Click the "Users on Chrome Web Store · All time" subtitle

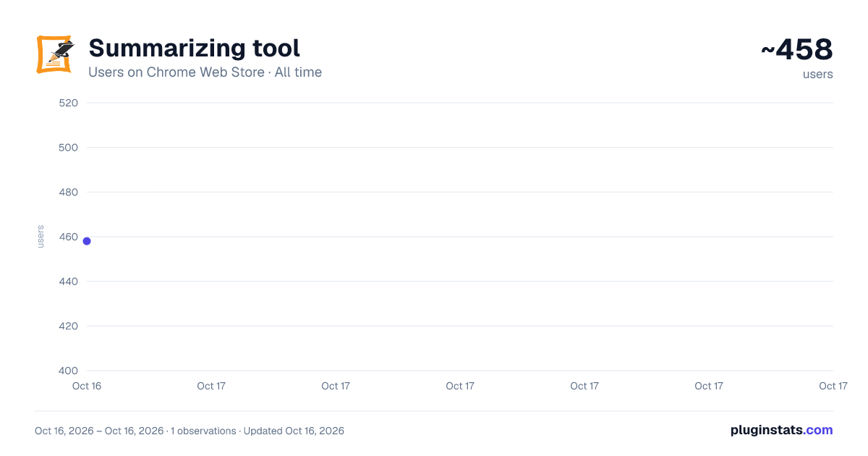click(x=205, y=72)
